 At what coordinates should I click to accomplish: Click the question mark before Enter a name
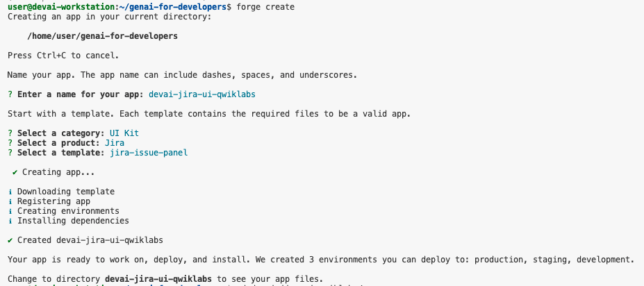click(x=10, y=94)
